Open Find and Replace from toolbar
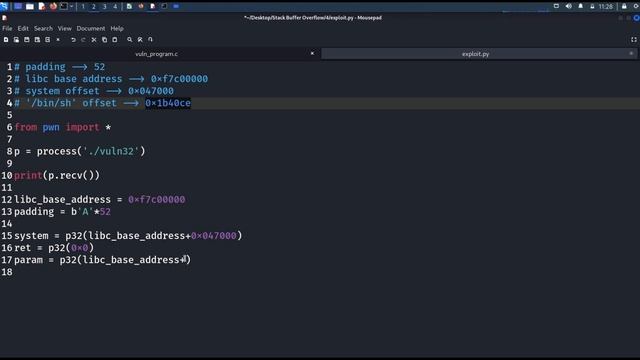The image size is (640, 360). tap(140, 40)
